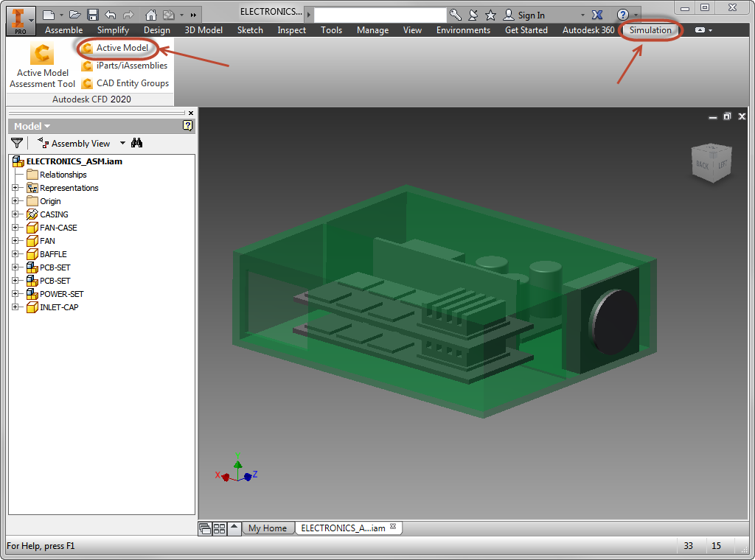755x560 pixels.
Task: Switch to the Inspect ribbon tab
Action: pyautogui.click(x=291, y=30)
